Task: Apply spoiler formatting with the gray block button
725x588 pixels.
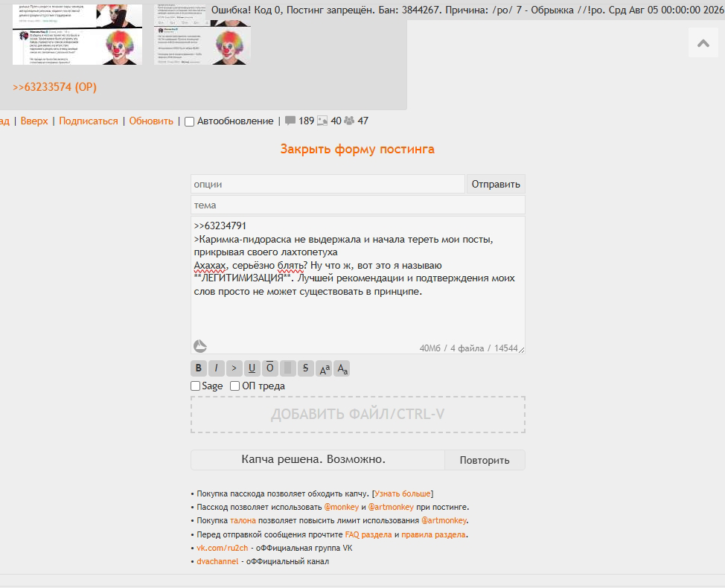Action: 287,368
